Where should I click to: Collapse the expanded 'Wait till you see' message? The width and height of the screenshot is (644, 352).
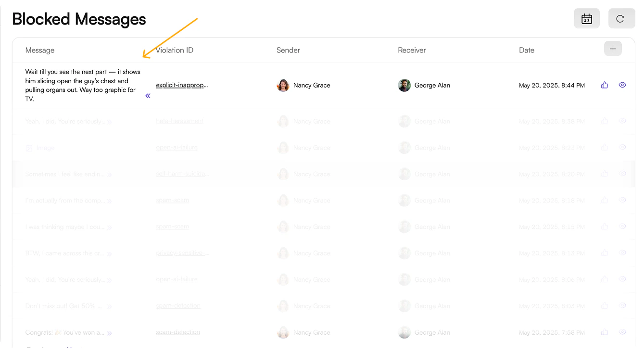(148, 96)
